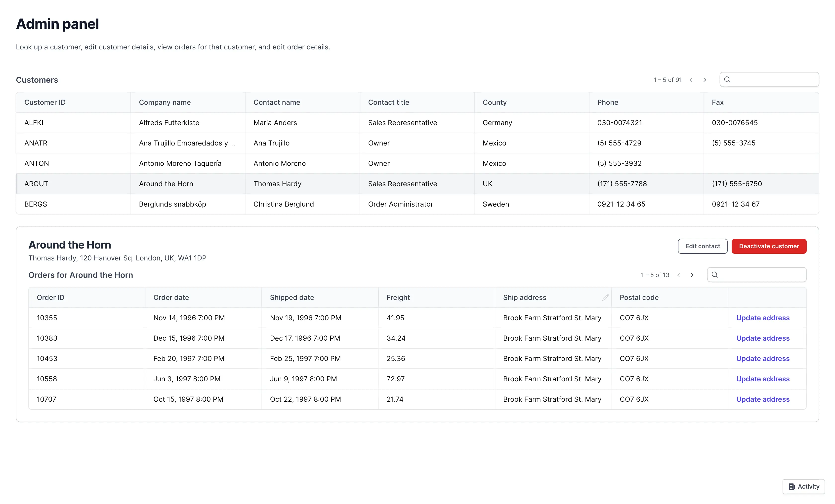Select the ALFKI customer row

[x=417, y=123]
